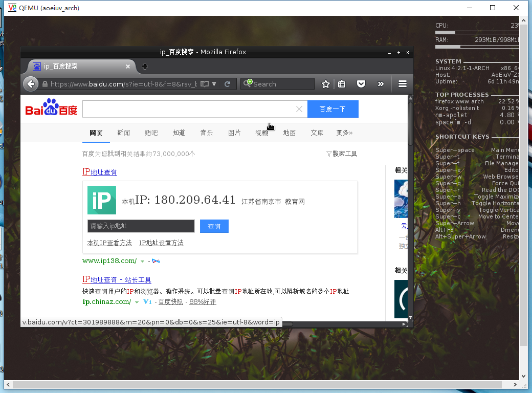The image size is (532, 393).
Task: Click the icon after www.ip138.com/
Action: click(156, 261)
